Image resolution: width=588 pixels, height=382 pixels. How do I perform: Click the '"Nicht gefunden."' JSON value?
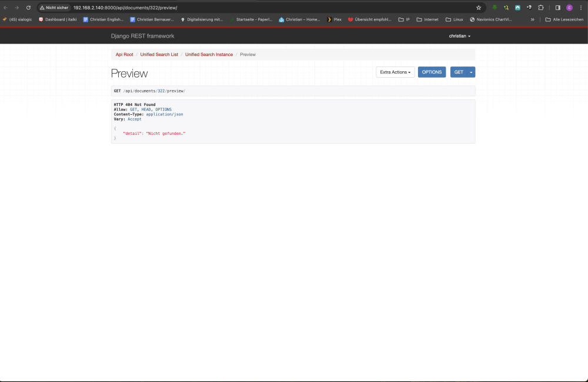click(x=166, y=134)
